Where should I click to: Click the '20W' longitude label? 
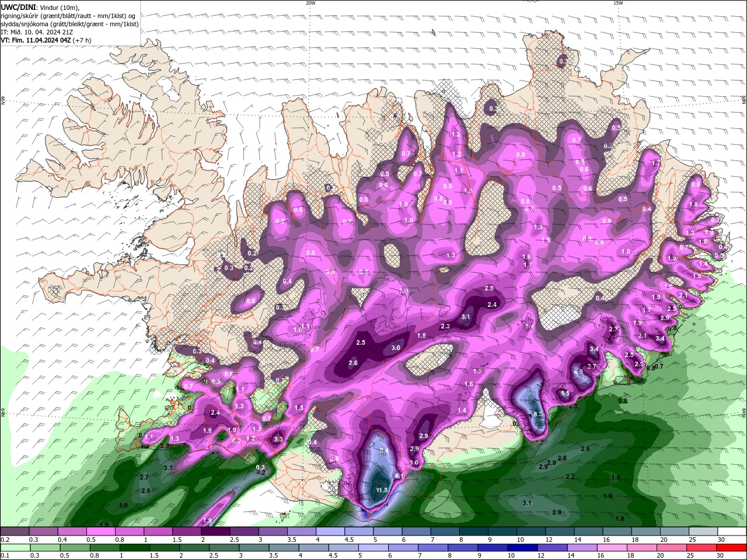coord(310,3)
